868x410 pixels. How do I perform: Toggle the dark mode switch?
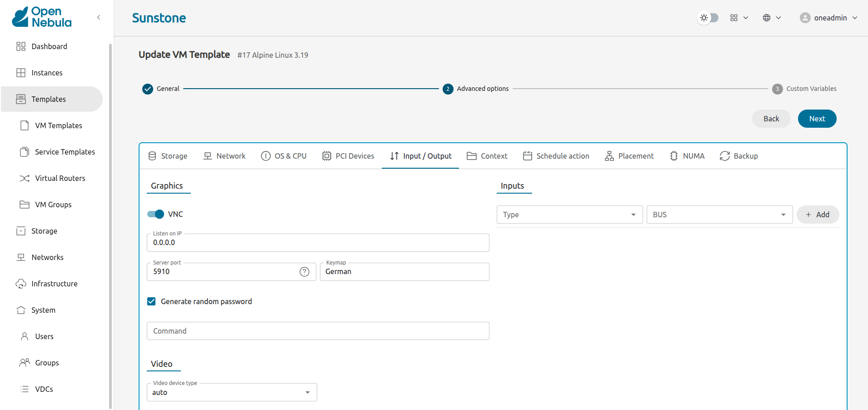pyautogui.click(x=708, y=18)
